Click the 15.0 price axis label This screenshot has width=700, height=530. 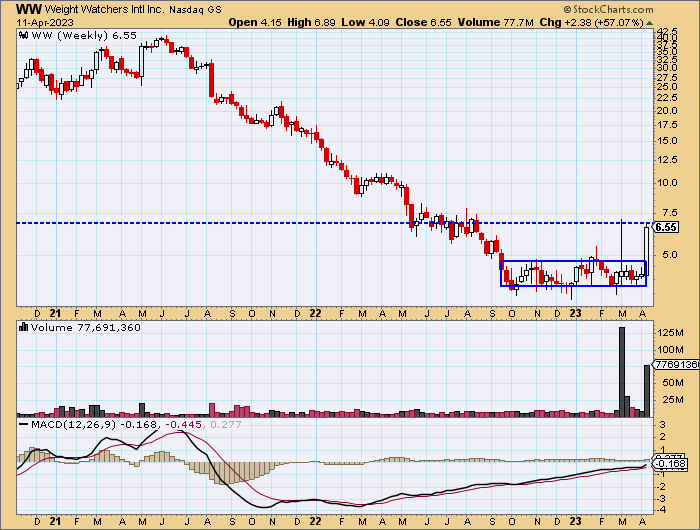pos(667,141)
